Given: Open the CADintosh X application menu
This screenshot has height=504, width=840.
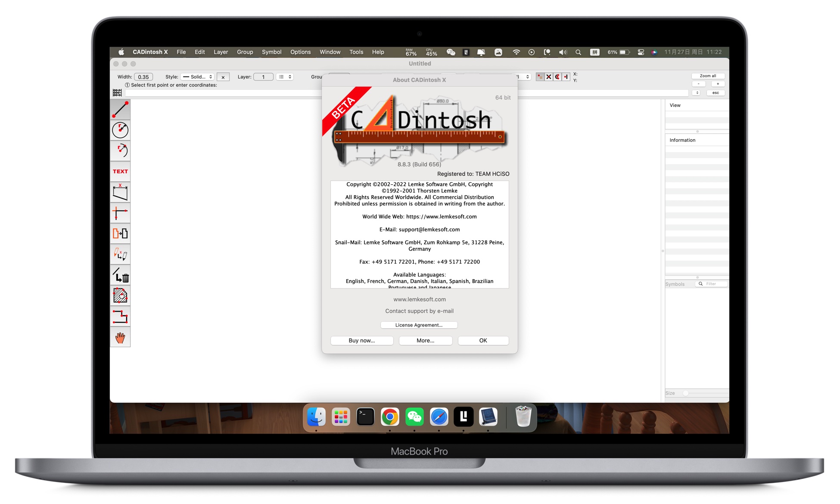Looking at the screenshot, I should [x=150, y=52].
